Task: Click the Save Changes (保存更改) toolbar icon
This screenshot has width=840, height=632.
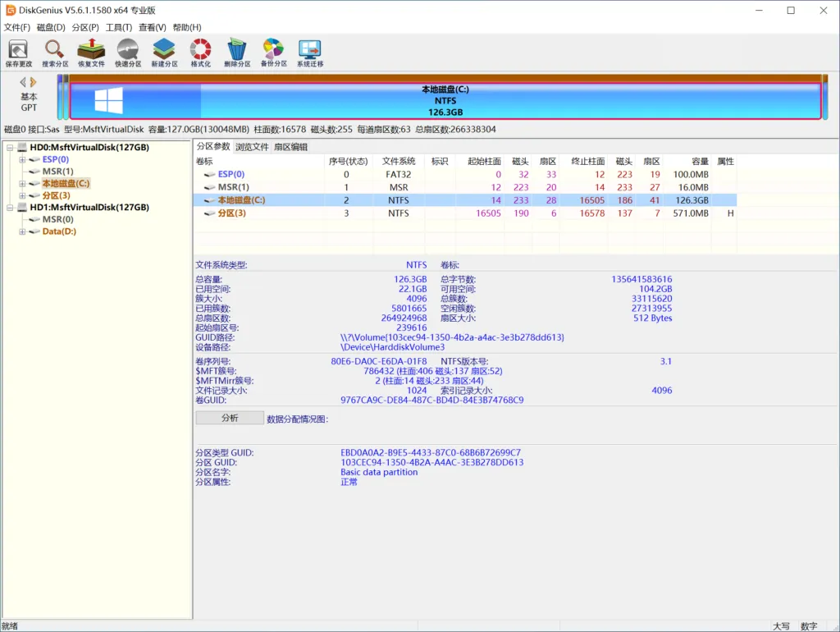Action: [19, 53]
